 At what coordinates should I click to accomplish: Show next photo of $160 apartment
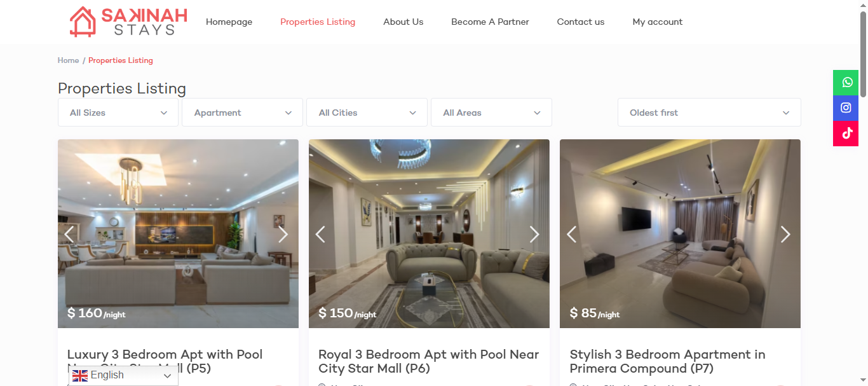283,234
